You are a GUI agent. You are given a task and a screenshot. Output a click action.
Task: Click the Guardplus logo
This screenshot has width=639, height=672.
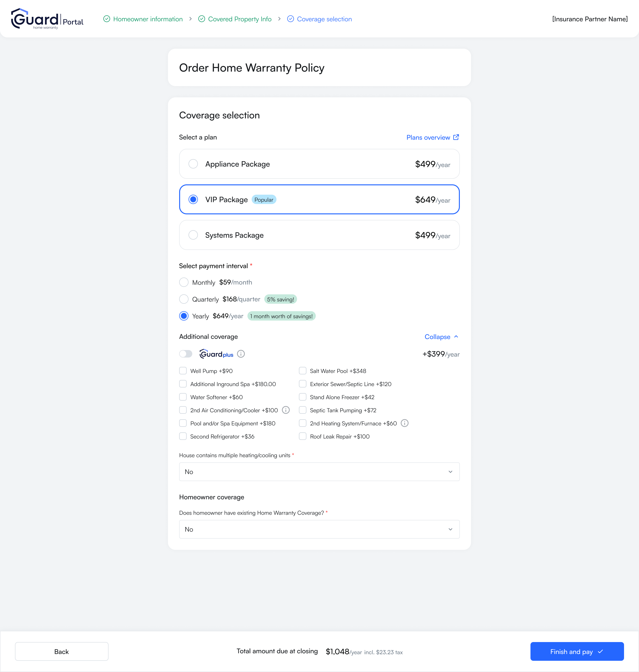216,354
